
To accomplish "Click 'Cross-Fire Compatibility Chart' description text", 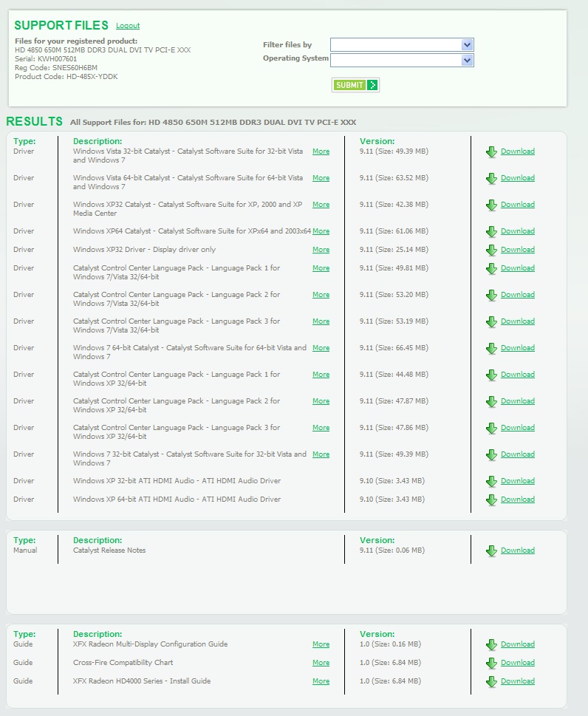I will (123, 663).
